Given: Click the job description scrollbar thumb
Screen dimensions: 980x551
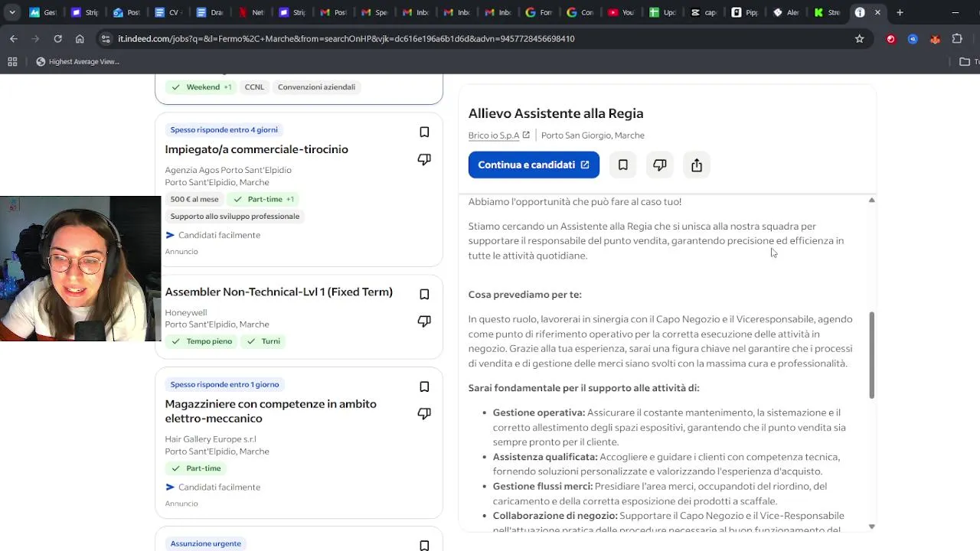Looking at the screenshot, I should tap(871, 355).
